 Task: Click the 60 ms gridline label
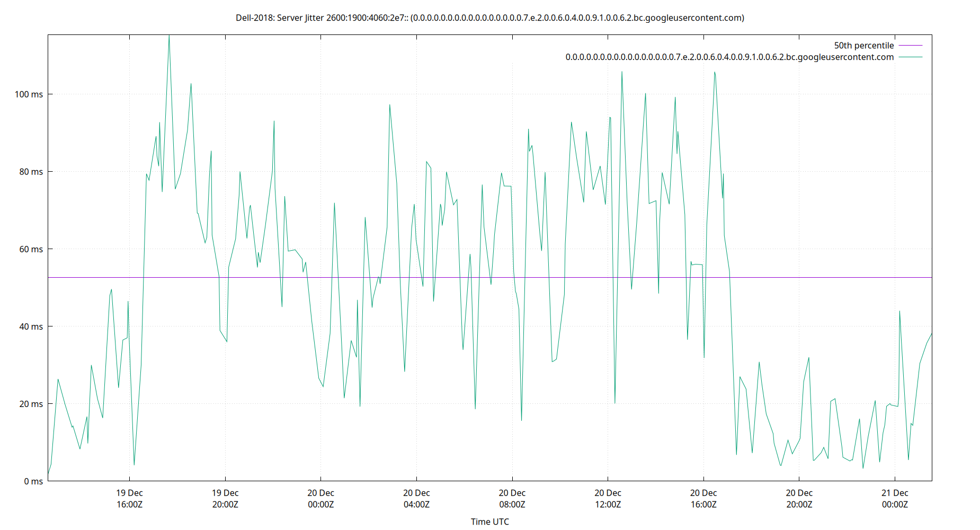coord(30,249)
